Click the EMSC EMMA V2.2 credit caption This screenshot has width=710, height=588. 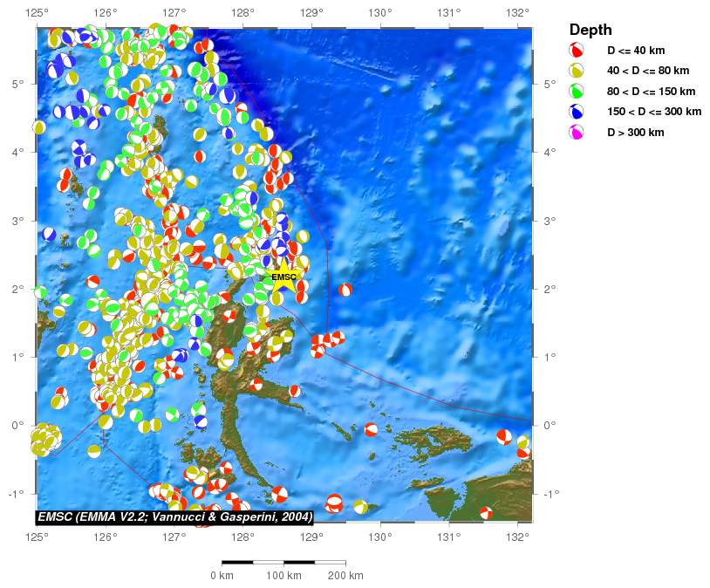[175, 516]
